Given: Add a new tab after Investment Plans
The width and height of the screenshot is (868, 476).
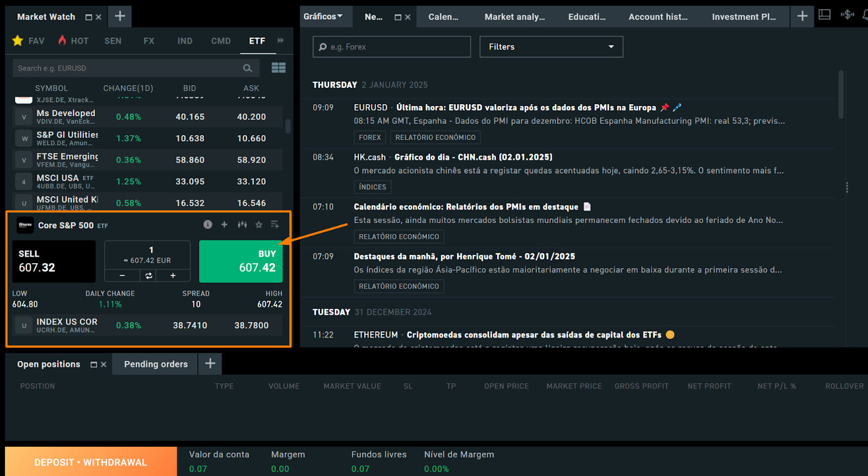Looking at the screenshot, I should pyautogui.click(x=802, y=16).
